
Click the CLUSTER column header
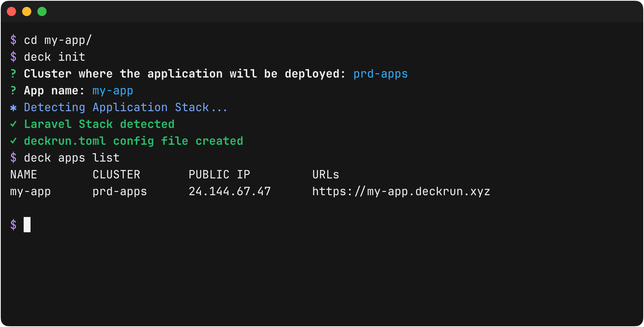point(116,175)
